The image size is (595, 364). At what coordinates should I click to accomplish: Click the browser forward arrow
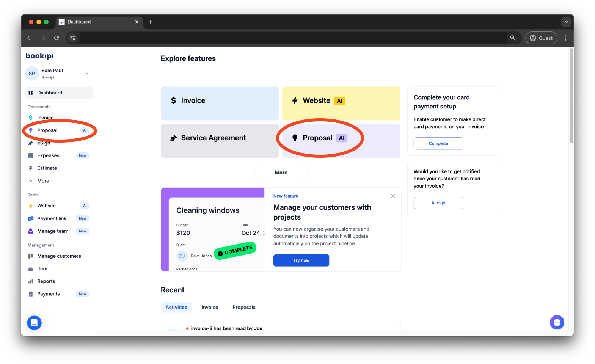(43, 38)
